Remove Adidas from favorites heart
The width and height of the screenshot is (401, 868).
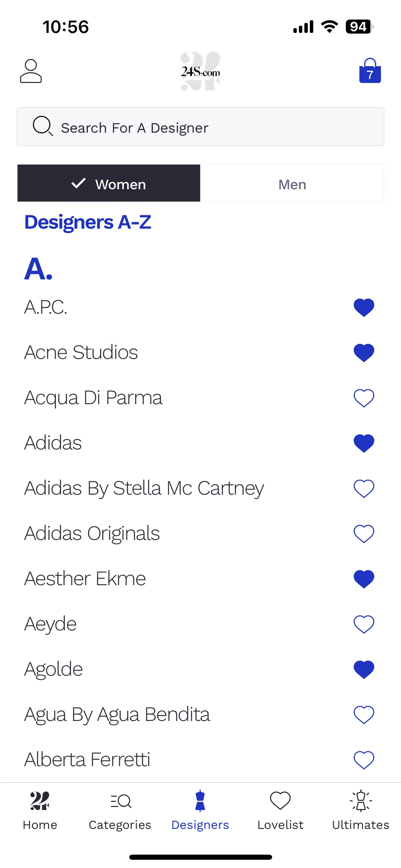pos(364,443)
